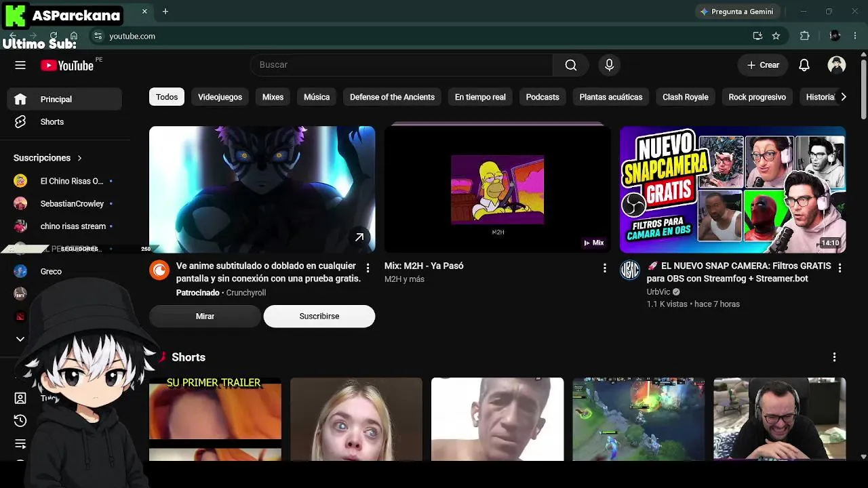
Task: Start voice search with the microphone
Action: tap(609, 65)
